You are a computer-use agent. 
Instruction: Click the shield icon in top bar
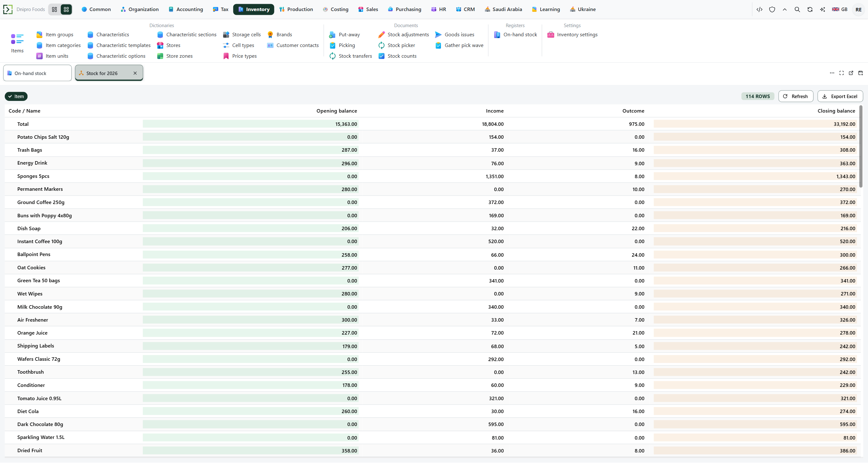(772, 9)
